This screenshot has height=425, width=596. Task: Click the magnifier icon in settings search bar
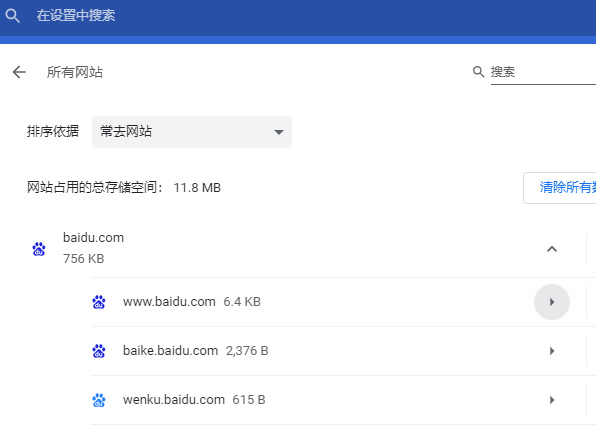pyautogui.click(x=13, y=16)
